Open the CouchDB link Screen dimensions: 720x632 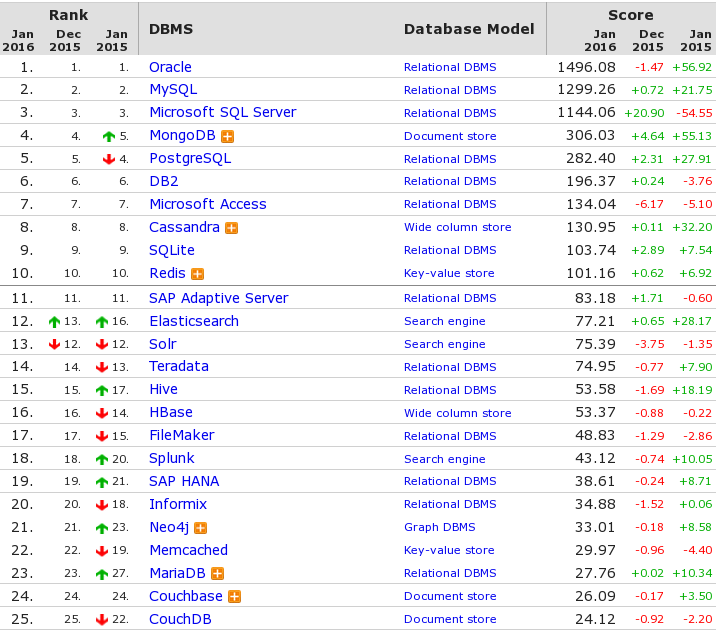tap(180, 619)
